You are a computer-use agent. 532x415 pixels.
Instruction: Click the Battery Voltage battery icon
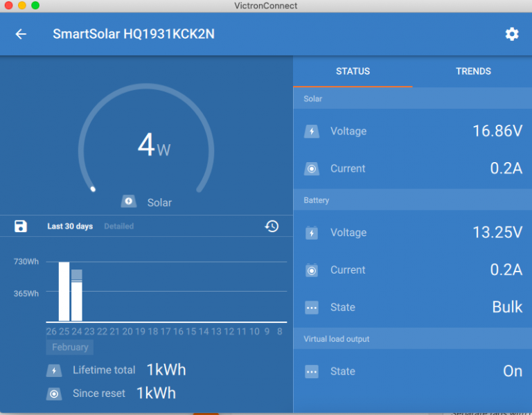pyautogui.click(x=312, y=233)
